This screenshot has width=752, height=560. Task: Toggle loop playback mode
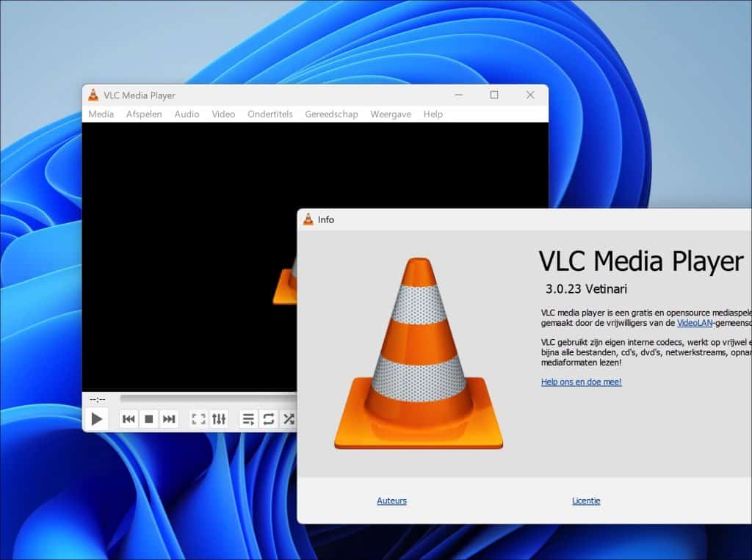point(268,418)
